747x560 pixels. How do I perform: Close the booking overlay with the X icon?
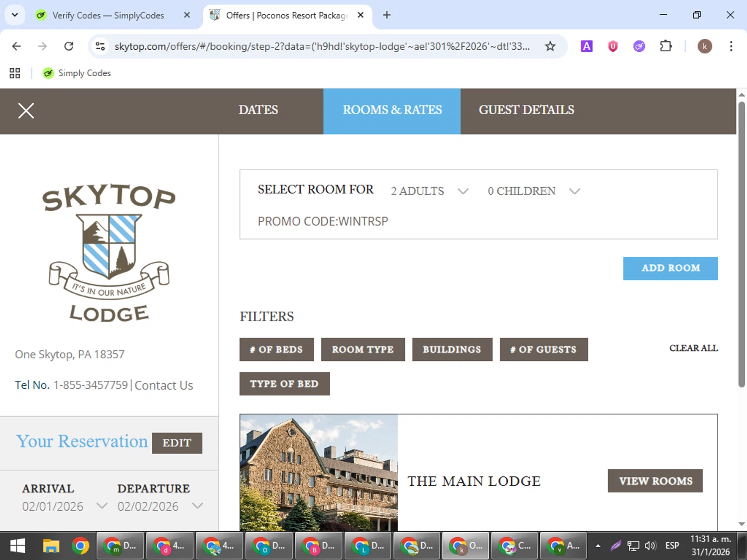26,111
